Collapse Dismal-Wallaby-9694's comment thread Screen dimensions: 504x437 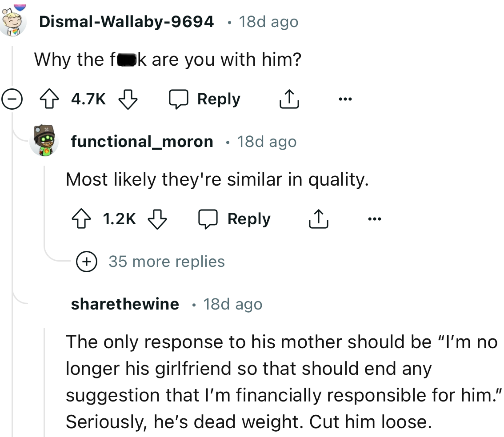tap(12, 99)
